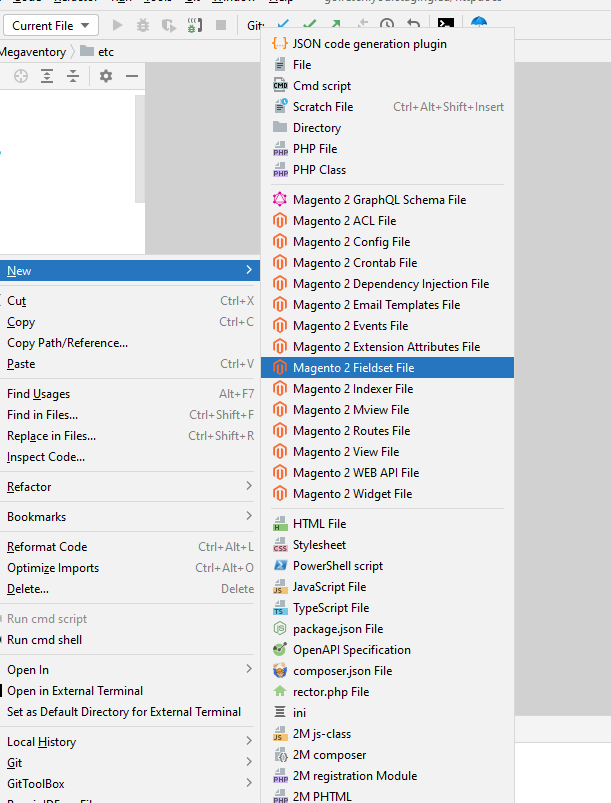
Task: Click the Run play icon in toolbar
Action: tap(117, 25)
